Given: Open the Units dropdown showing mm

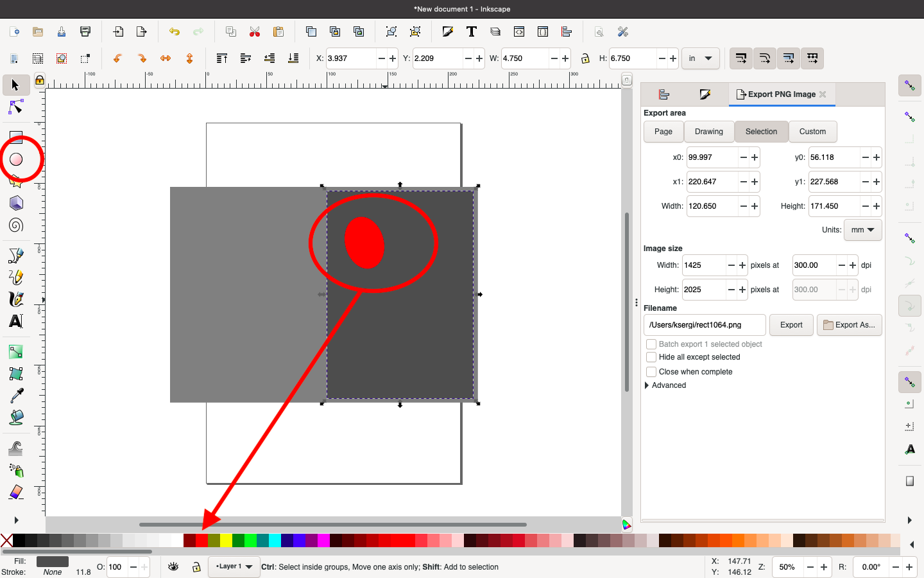Looking at the screenshot, I should click(862, 230).
